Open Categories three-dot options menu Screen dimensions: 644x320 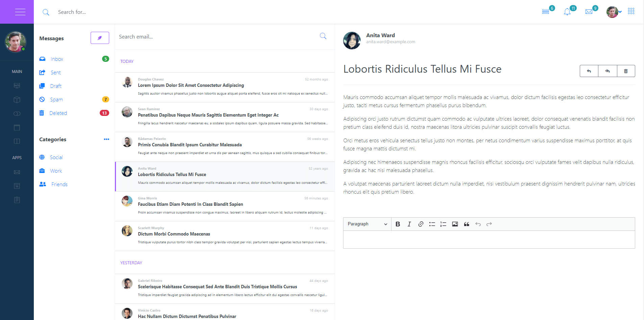coord(106,139)
